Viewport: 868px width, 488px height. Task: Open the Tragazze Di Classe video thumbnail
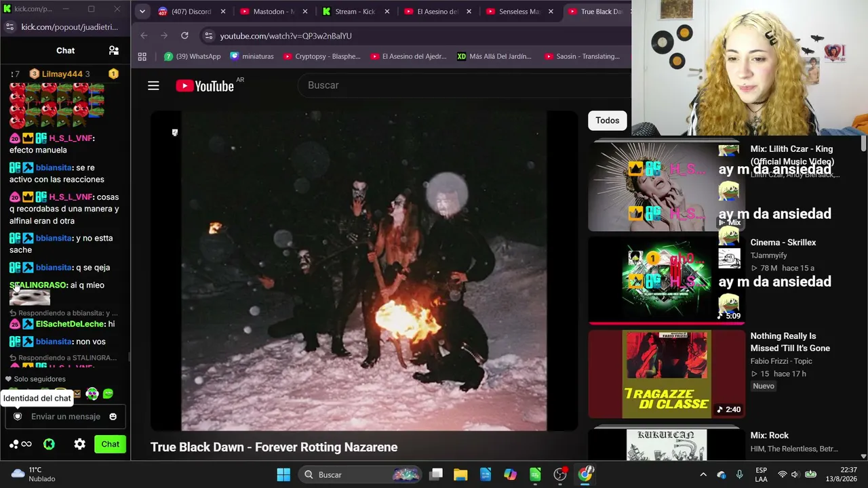666,374
